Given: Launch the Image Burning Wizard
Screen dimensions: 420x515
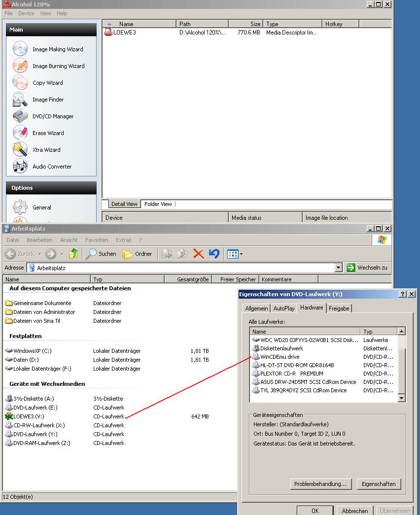Looking at the screenshot, I should pyautogui.click(x=49, y=66).
